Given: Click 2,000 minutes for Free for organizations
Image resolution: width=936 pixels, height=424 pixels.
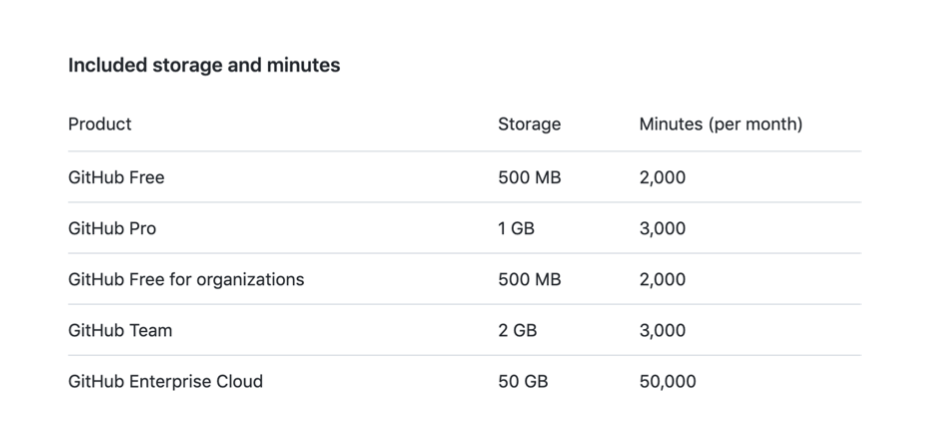Looking at the screenshot, I should tap(662, 280).
